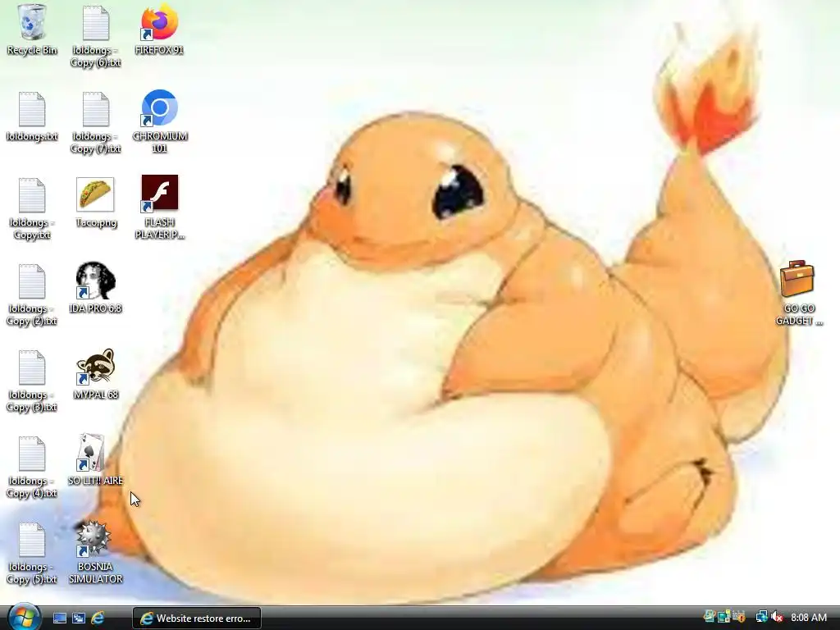Launch the BOSNIA SIMULATOR mine shortcut
The width and height of the screenshot is (840, 630).
click(95, 552)
